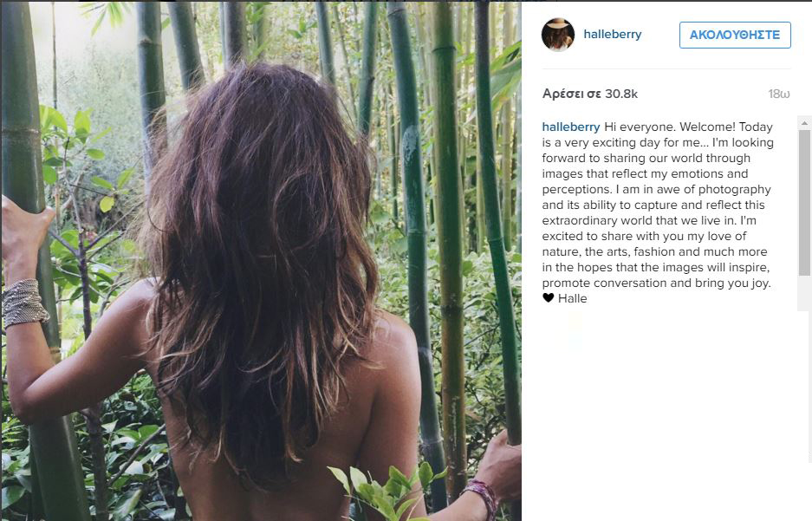Open the halleberry link starting the caption
This screenshot has width=812, height=521.
tap(571, 127)
